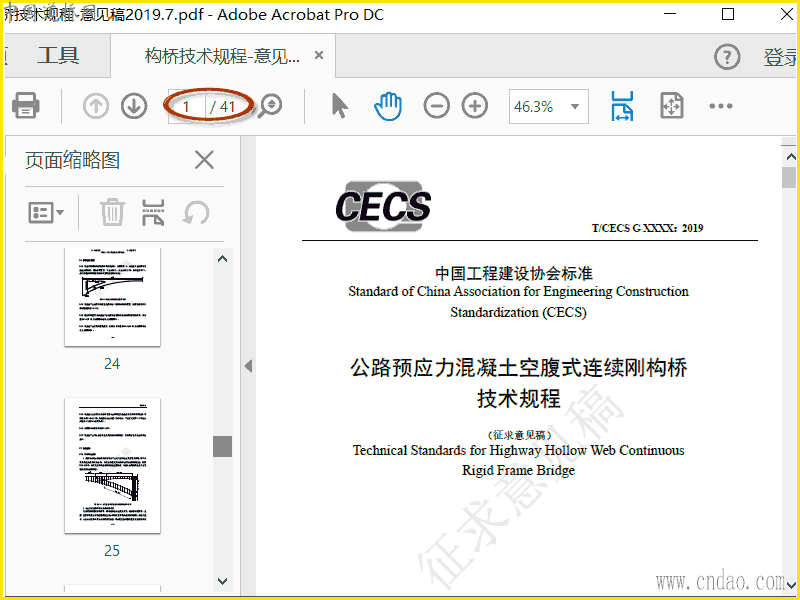Click the 中国工程建设协会标准 heading
The width and height of the screenshot is (800, 600).
(514, 273)
